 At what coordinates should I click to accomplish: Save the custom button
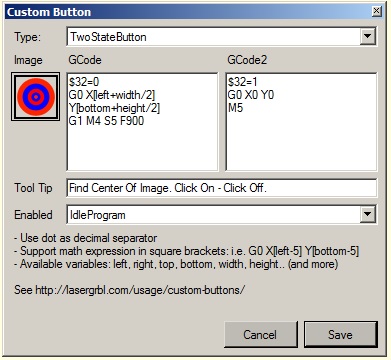(x=341, y=334)
